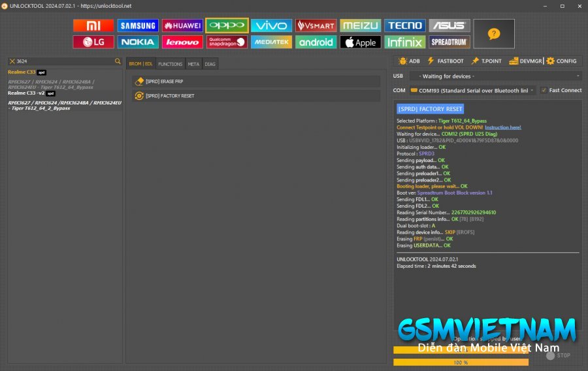Open the CONFIG settings

coord(561,61)
